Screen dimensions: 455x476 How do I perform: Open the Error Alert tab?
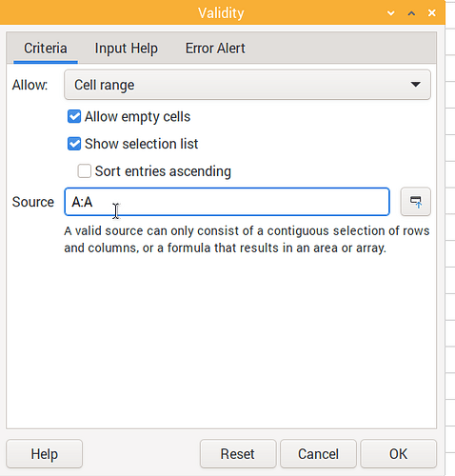215,49
